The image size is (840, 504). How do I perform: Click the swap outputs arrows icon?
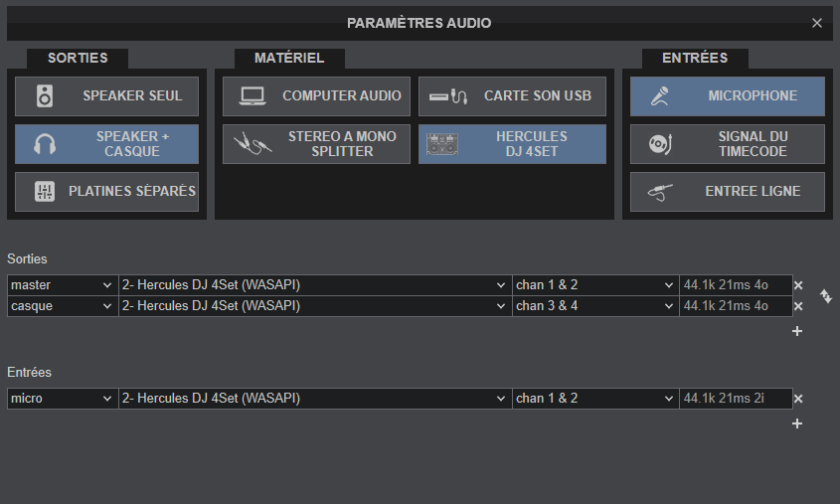coord(825,295)
